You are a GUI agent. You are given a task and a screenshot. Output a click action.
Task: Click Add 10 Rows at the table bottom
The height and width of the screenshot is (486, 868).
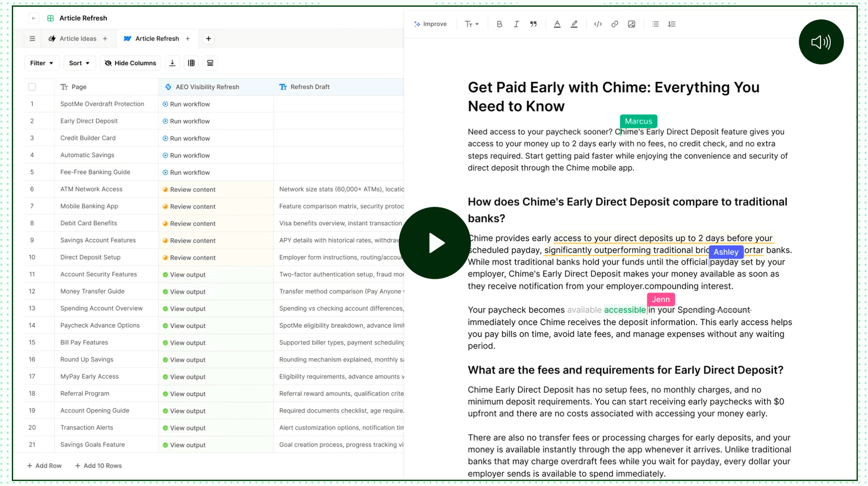point(98,466)
